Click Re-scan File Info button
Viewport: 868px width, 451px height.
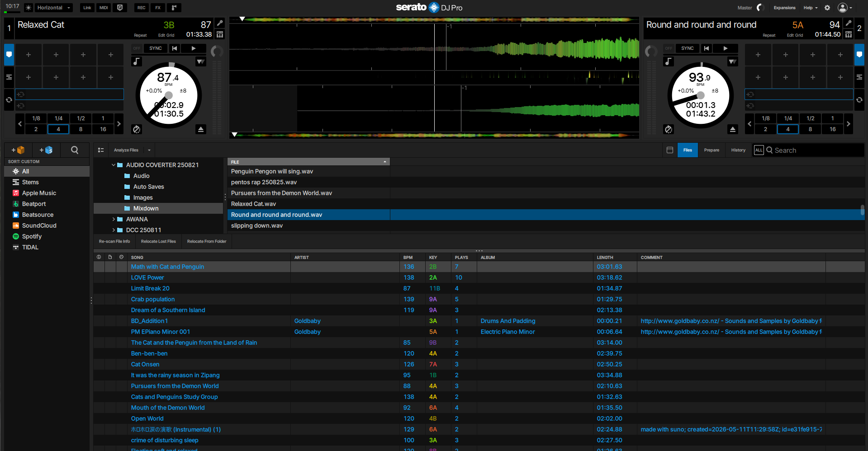[114, 241]
